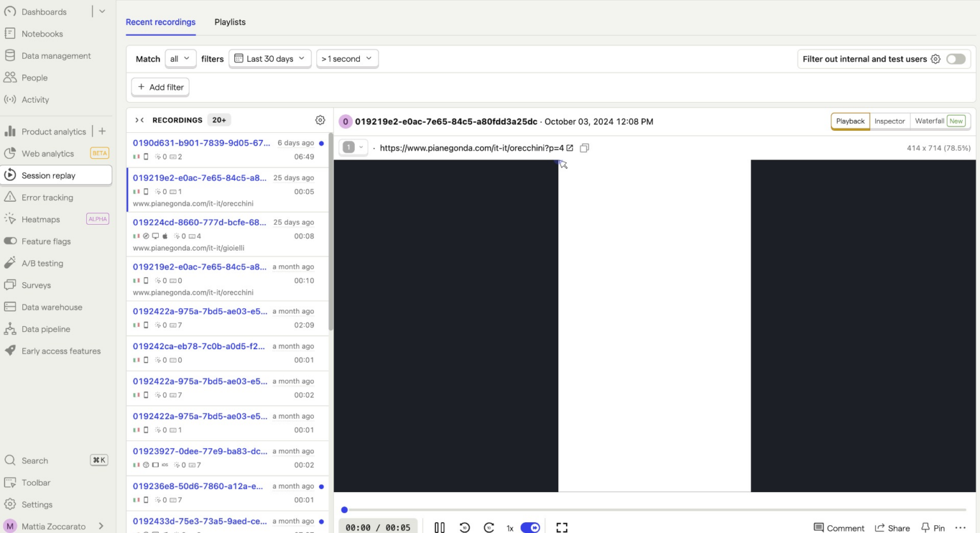The width and height of the screenshot is (980, 533).
Task: Collapse the recordings list panel
Action: (139, 120)
